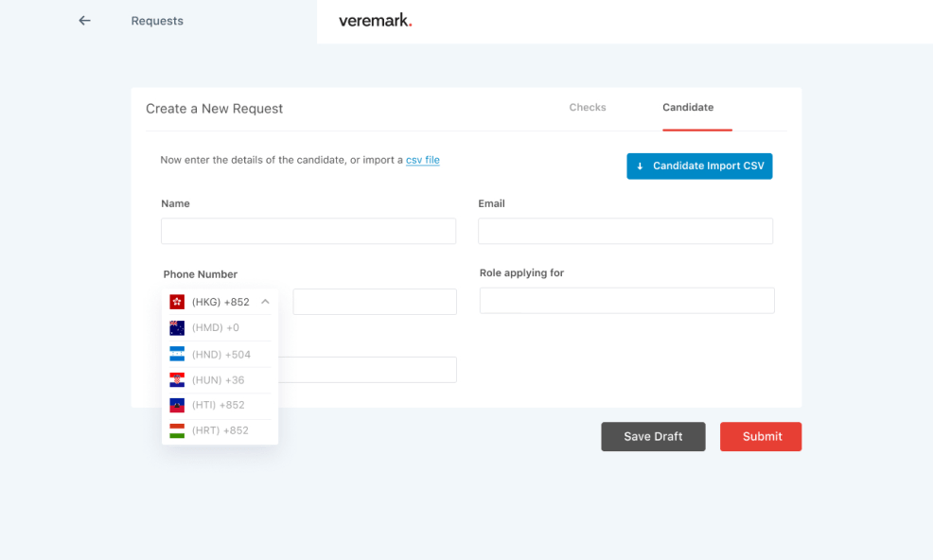
Task: Click the flag icon beside HTI
Action: pos(177,405)
